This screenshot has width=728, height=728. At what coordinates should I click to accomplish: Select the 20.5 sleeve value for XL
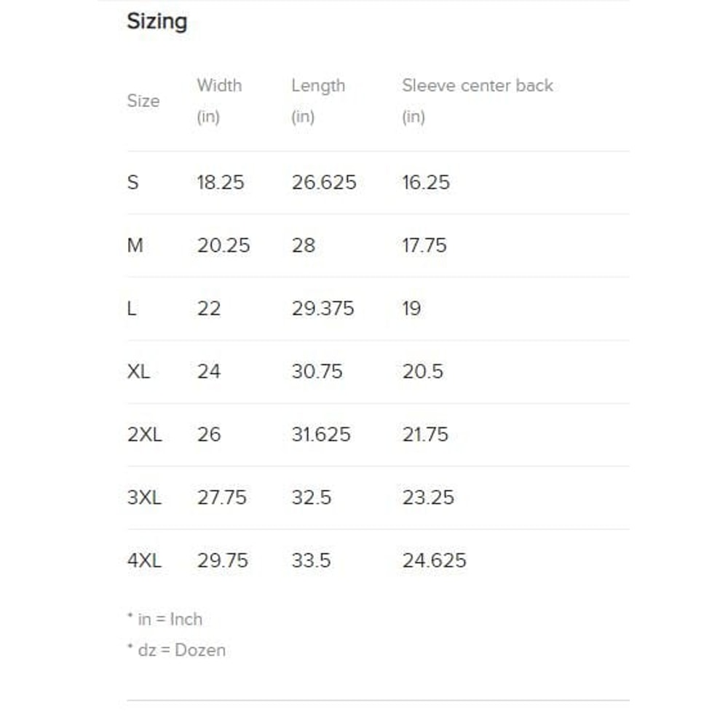coord(422,371)
